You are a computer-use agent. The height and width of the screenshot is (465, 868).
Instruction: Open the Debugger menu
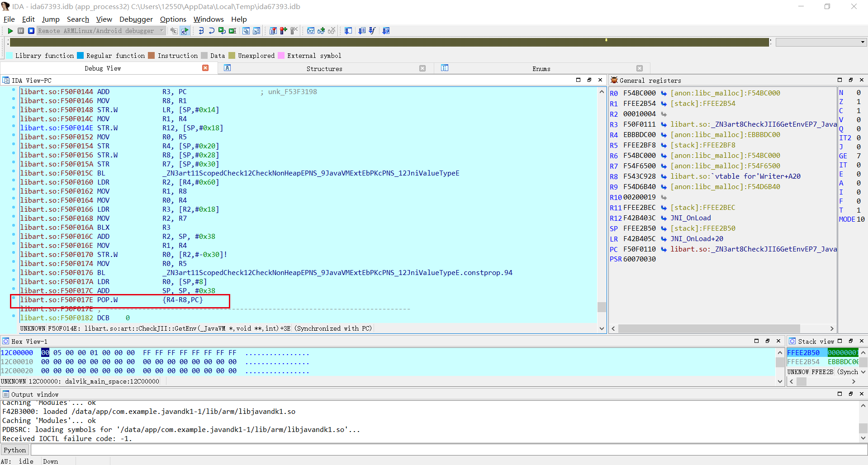click(x=136, y=19)
